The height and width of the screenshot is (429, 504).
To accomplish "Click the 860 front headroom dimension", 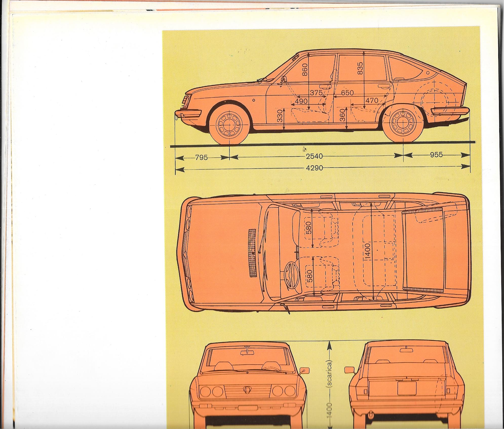I will tap(304, 70).
